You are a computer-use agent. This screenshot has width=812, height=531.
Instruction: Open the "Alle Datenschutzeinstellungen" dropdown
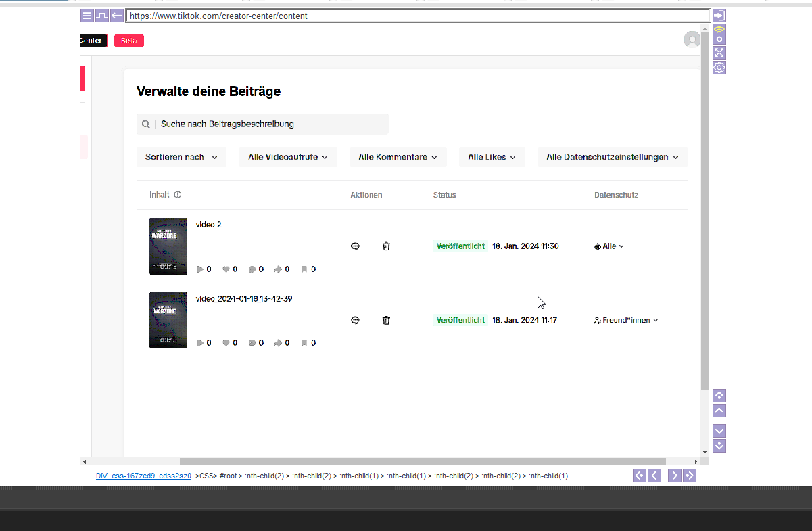pyautogui.click(x=612, y=157)
